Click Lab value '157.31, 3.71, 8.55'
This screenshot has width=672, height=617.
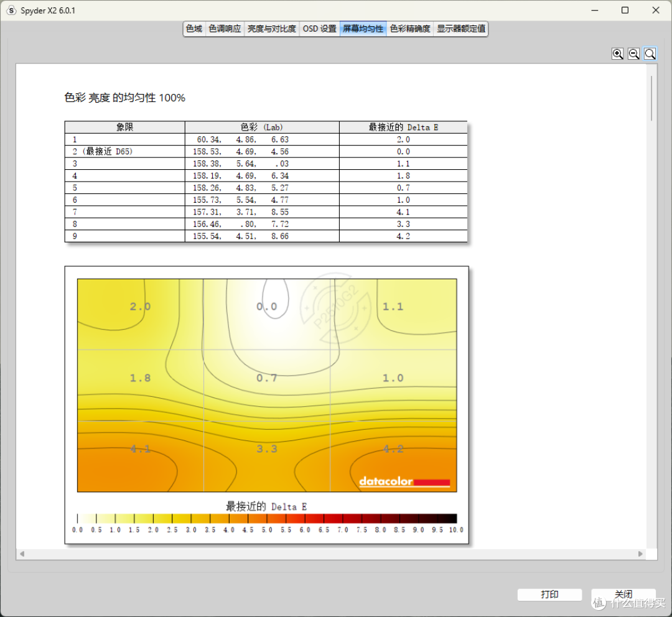[241, 212]
